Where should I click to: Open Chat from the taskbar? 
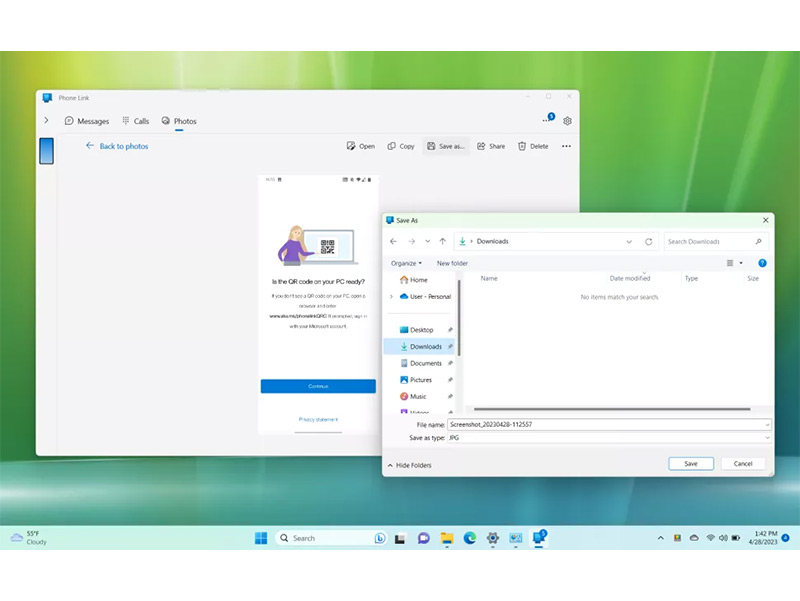click(423, 538)
